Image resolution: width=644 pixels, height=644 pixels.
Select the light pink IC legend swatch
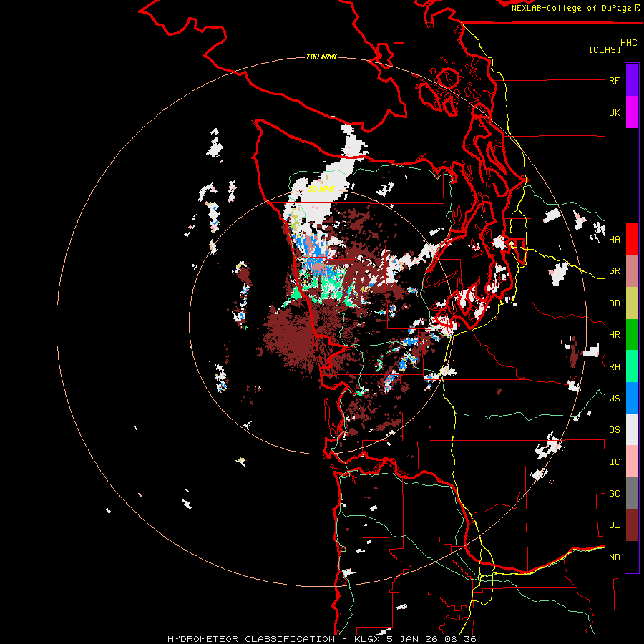point(632,462)
